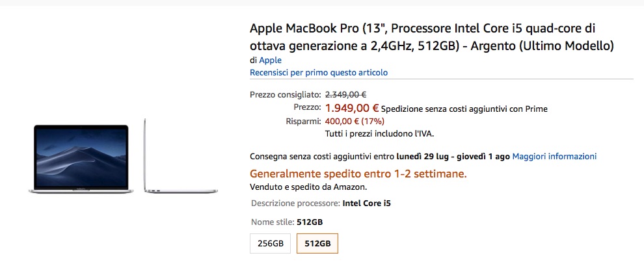Click the red 1.949,00 € price
Image resolution: width=644 pixels, height=262 pixels.
tap(352, 108)
